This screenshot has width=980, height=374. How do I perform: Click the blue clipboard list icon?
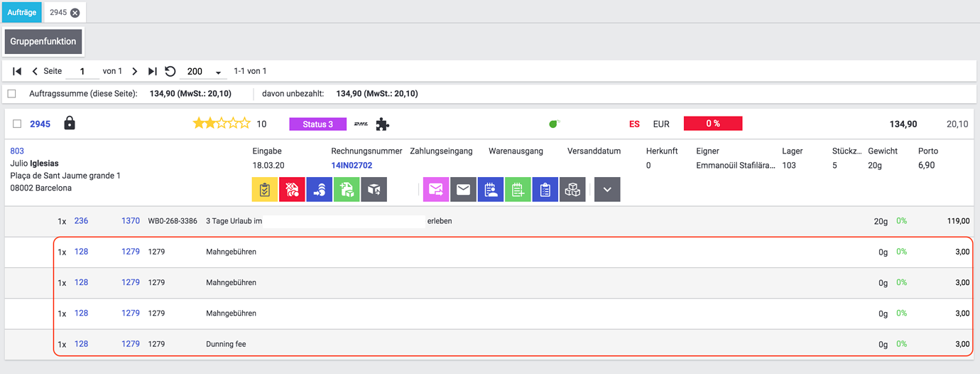click(x=545, y=190)
